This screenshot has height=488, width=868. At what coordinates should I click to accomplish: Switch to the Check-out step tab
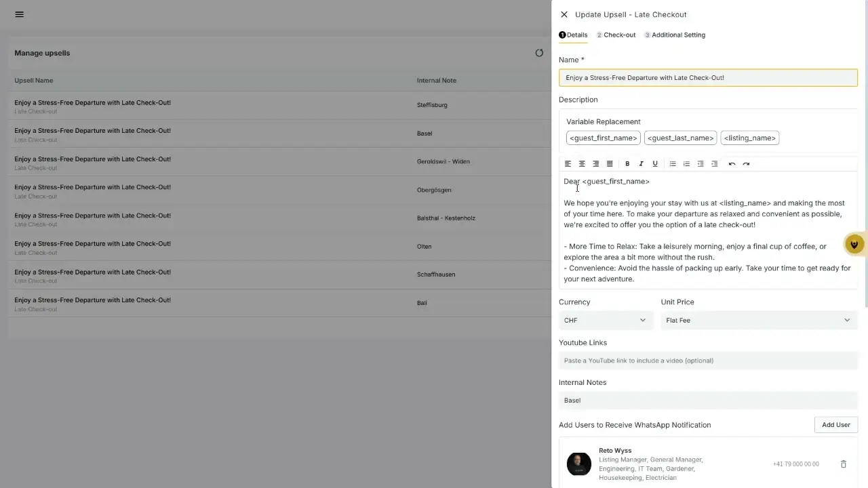(x=616, y=35)
